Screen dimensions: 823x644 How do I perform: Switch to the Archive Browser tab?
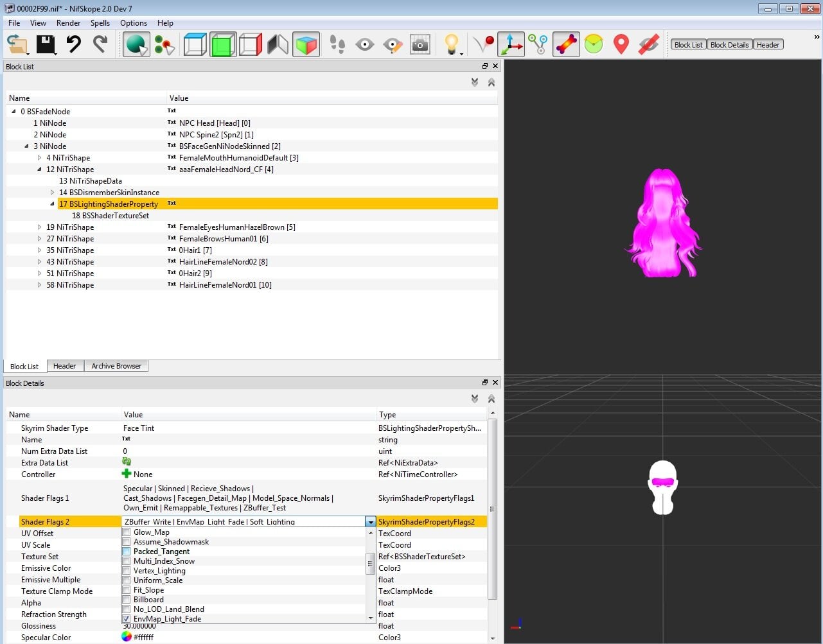coord(116,366)
